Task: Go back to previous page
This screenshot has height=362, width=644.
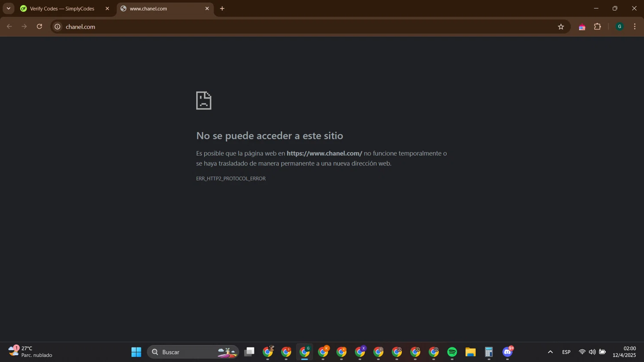Action: click(9, 27)
